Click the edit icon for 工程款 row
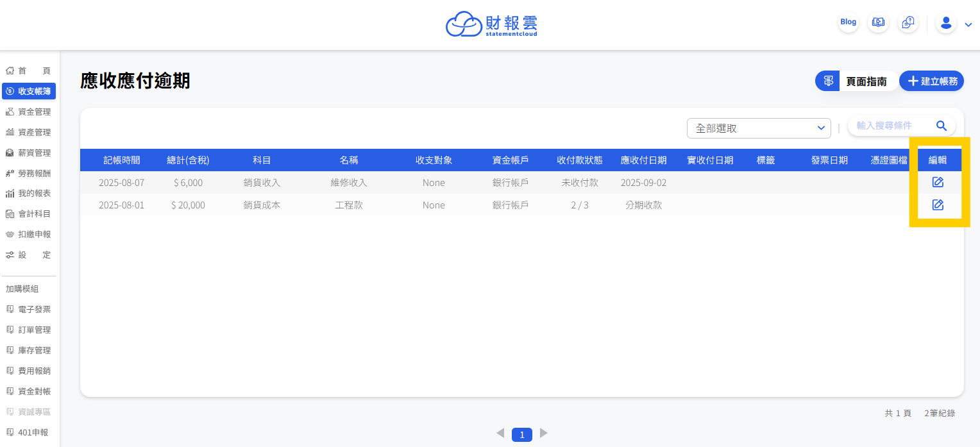The width and height of the screenshot is (980, 447). tap(937, 205)
